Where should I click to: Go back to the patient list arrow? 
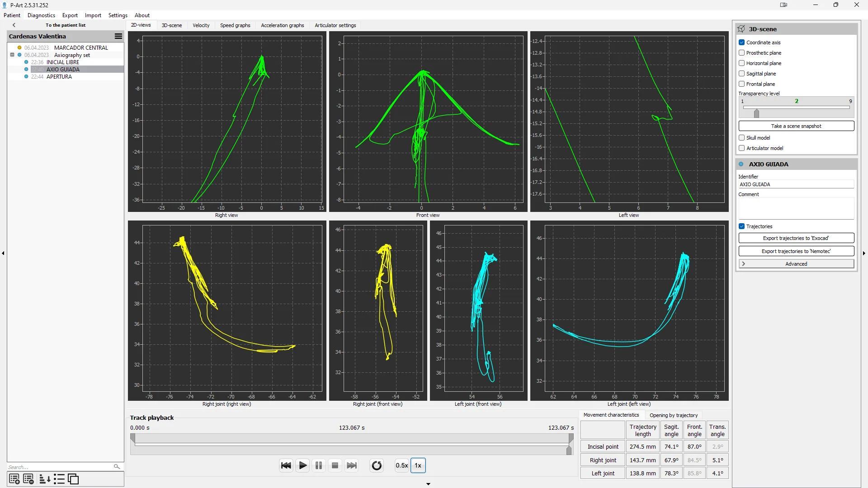(x=14, y=25)
